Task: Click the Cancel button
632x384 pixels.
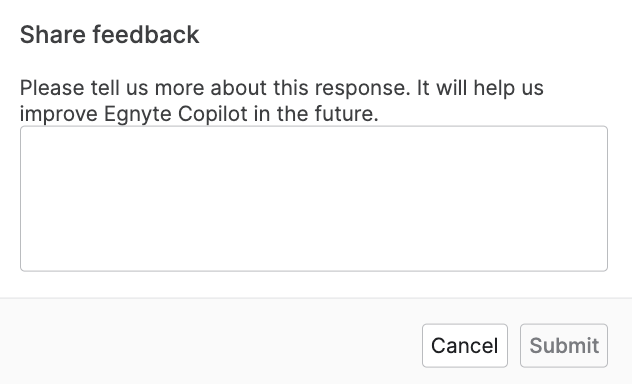Action: pos(465,346)
